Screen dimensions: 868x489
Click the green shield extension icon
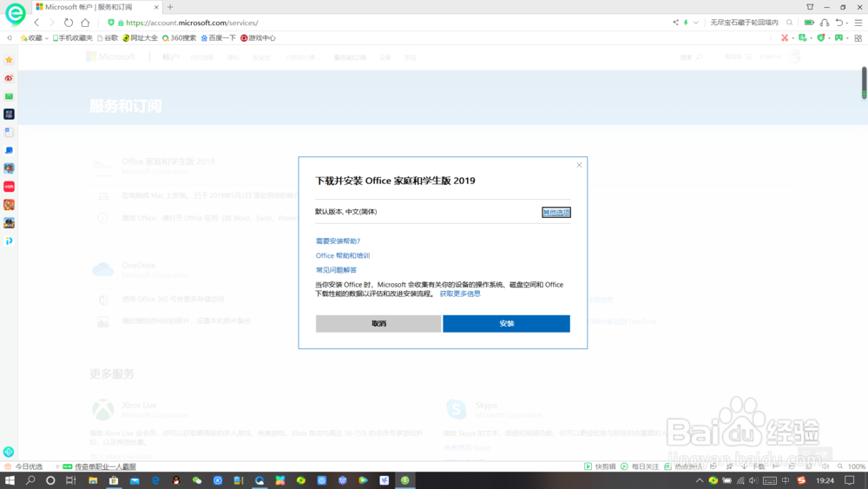click(x=821, y=37)
